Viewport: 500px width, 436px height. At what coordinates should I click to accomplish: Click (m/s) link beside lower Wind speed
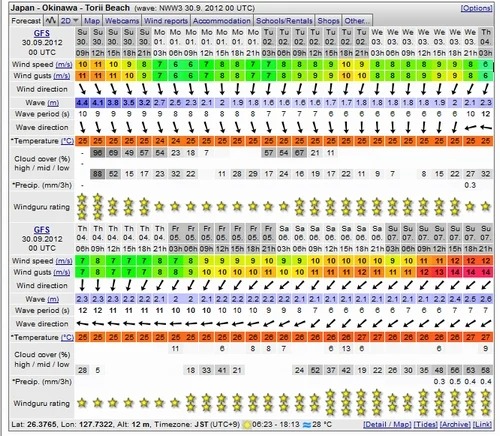click(64, 261)
